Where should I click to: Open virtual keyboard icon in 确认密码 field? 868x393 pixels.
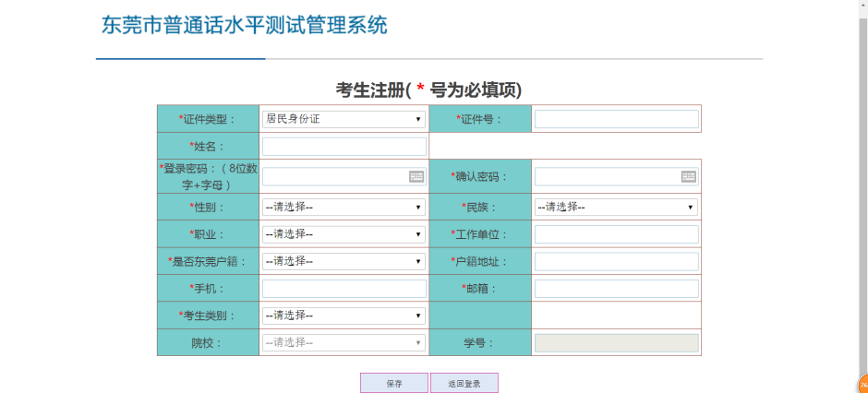pyautogui.click(x=689, y=176)
